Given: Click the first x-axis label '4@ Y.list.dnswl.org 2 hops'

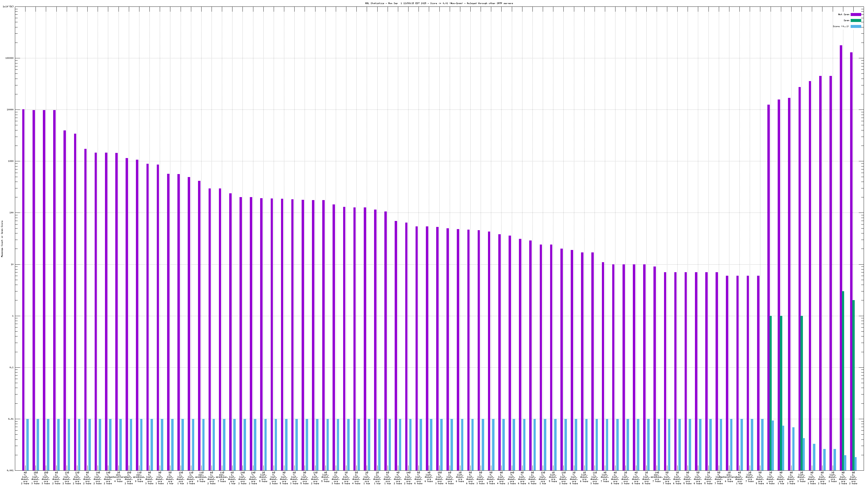Looking at the screenshot, I should tap(25, 478).
